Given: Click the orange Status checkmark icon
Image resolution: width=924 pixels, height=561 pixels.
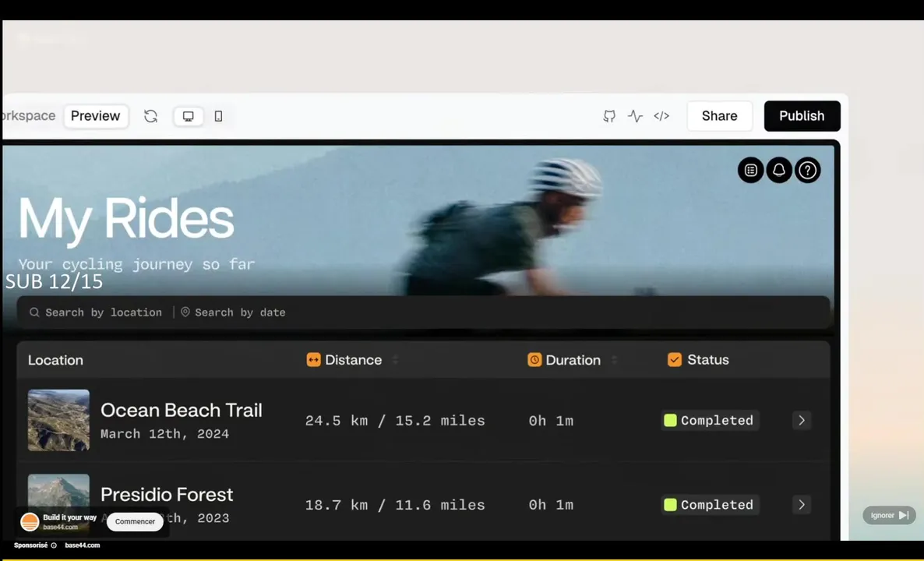Looking at the screenshot, I should pyautogui.click(x=675, y=359).
